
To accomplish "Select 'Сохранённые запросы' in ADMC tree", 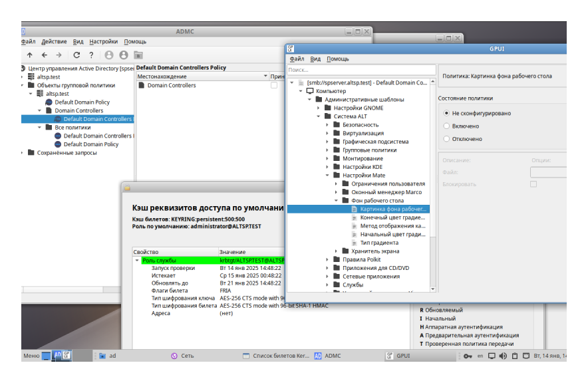I will pos(67,153).
